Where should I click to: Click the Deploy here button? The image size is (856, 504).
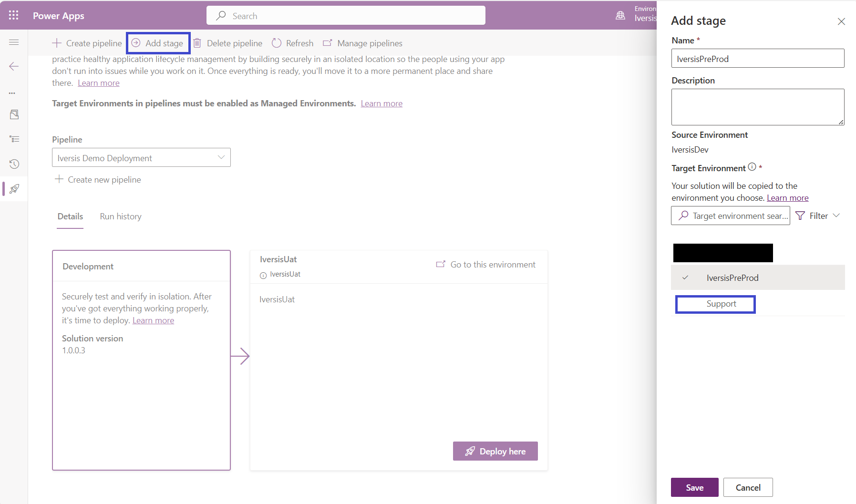495,451
